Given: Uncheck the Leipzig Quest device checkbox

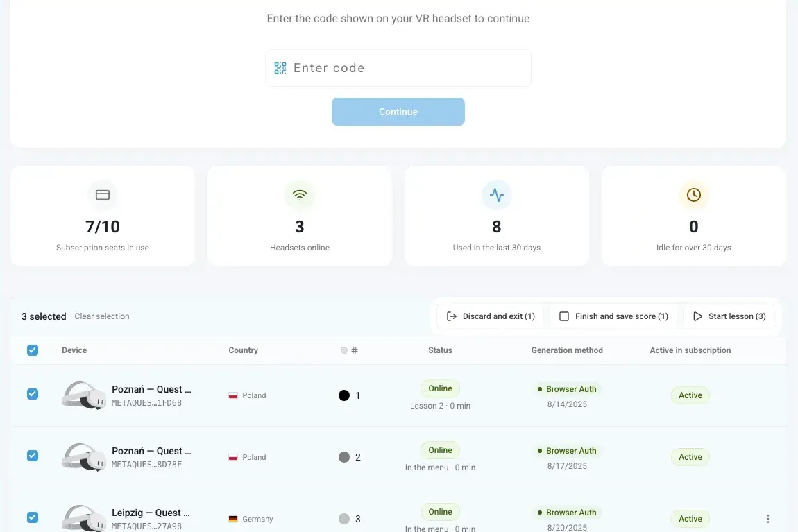Looking at the screenshot, I should (x=33, y=517).
